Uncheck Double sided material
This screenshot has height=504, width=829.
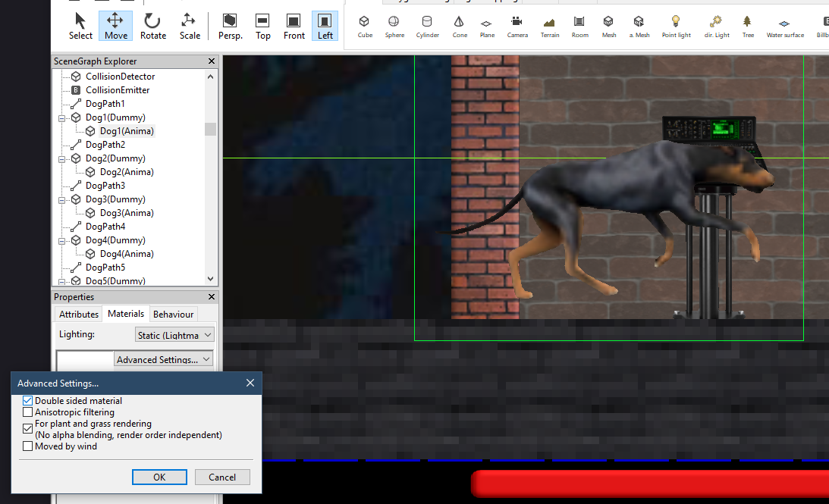coord(27,401)
